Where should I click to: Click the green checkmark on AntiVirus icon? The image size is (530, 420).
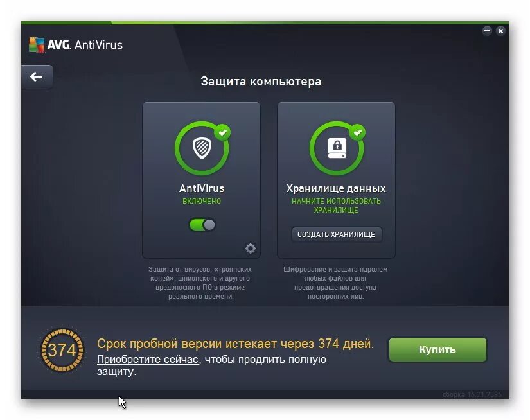coord(222,132)
